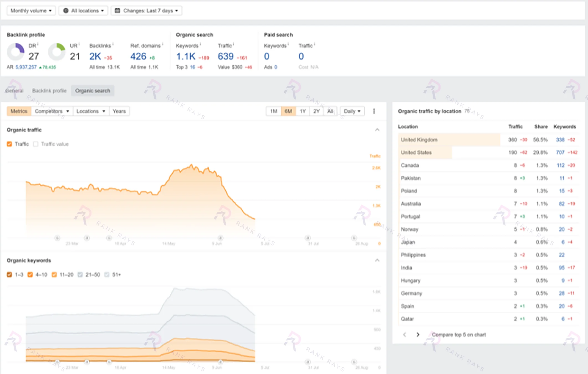
Task: Open the All locations dropdown
Action: tap(83, 11)
